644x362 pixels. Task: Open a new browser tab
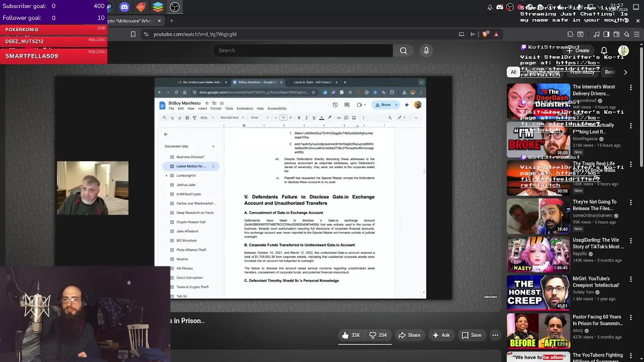click(x=171, y=21)
